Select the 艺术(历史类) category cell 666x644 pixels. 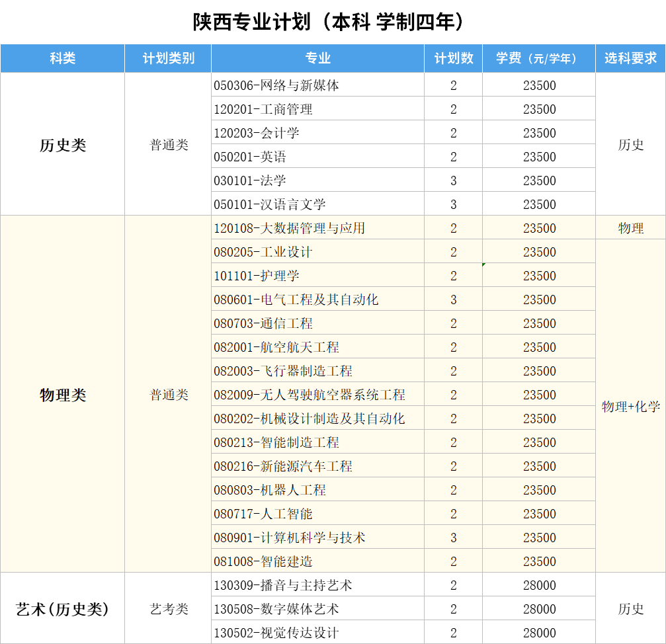point(63,609)
